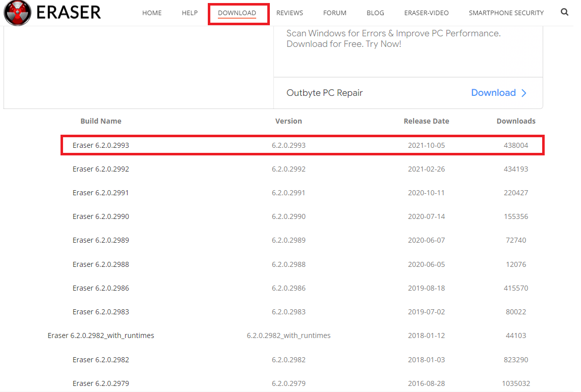Click download count 12076
The width and height of the screenshot is (581, 392).
click(516, 264)
